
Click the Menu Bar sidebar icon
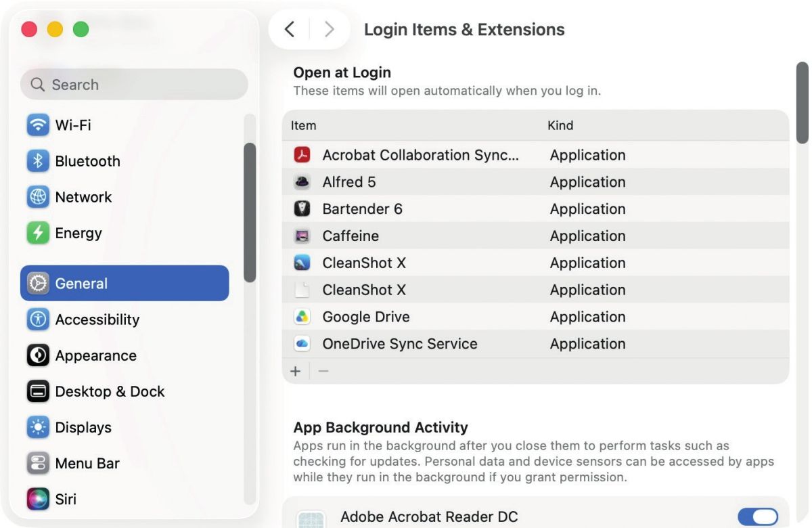coord(38,463)
